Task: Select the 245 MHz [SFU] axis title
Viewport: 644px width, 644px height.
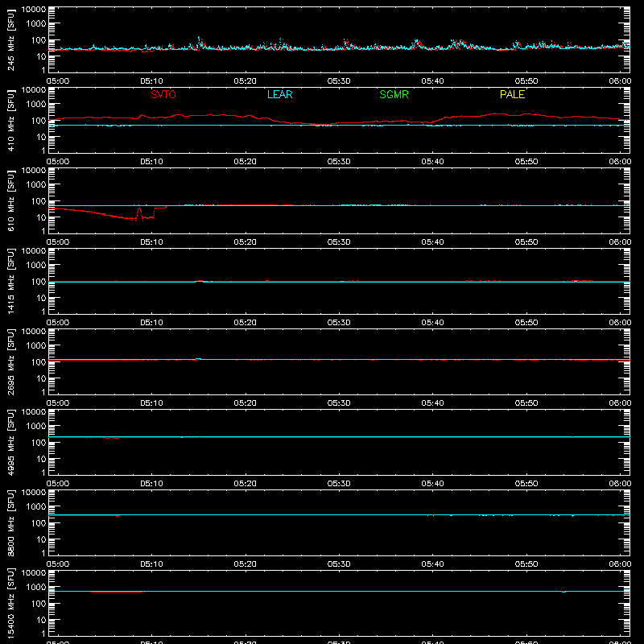Action: (x=10, y=39)
